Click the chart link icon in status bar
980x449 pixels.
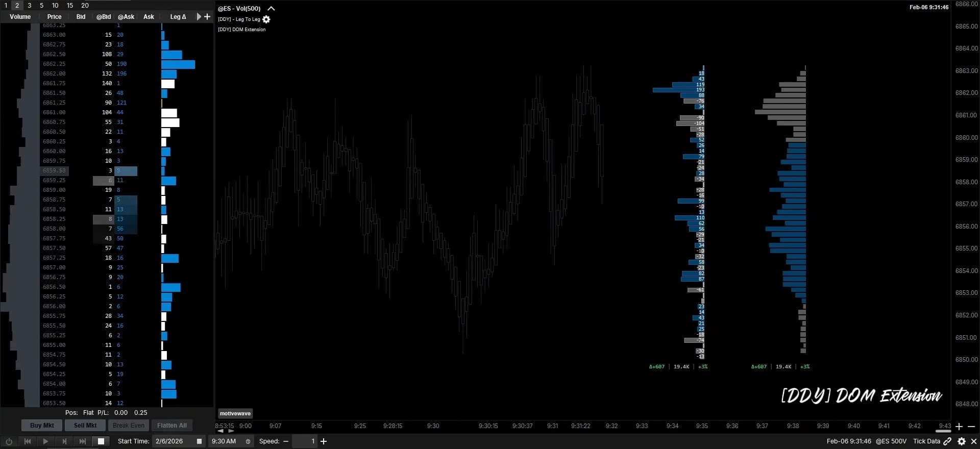(x=948, y=441)
